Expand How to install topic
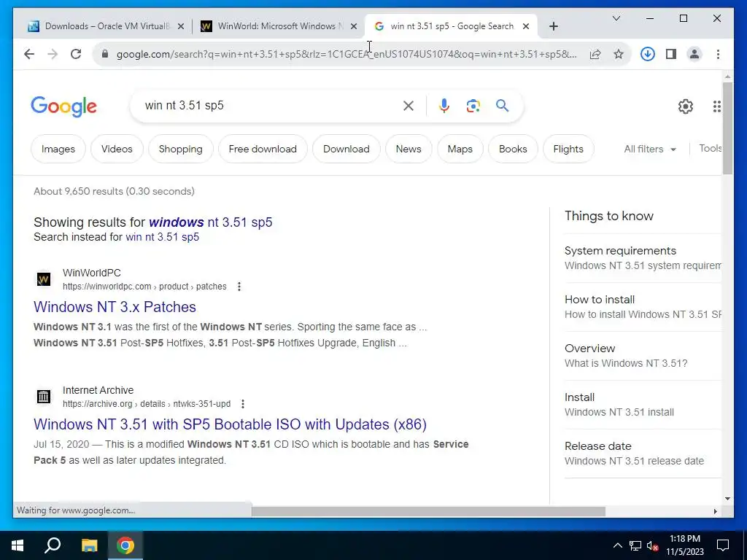 point(643,307)
